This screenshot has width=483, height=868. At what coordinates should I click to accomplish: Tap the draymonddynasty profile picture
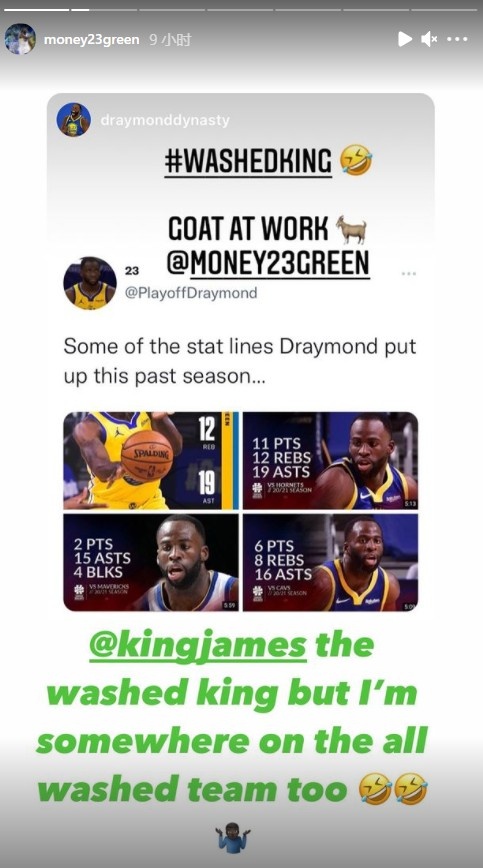[74, 120]
